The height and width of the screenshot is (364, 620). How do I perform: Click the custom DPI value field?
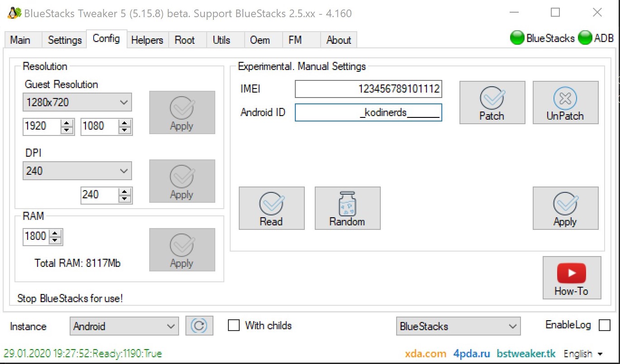[99, 195]
